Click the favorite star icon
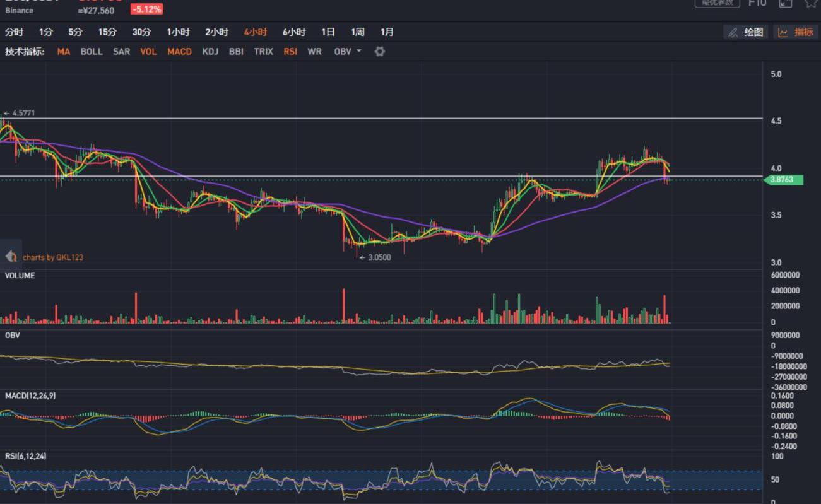This screenshot has height=504, width=821. coord(810,3)
